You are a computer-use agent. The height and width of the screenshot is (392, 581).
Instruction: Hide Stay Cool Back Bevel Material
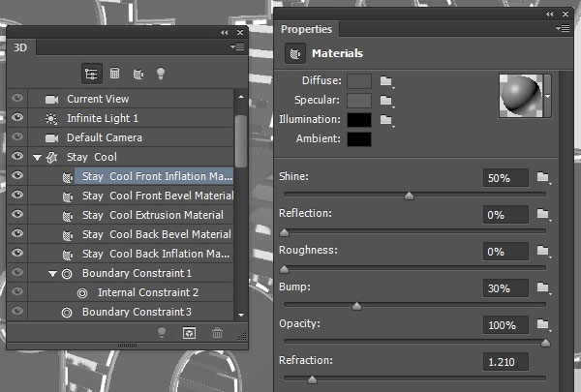point(17,233)
